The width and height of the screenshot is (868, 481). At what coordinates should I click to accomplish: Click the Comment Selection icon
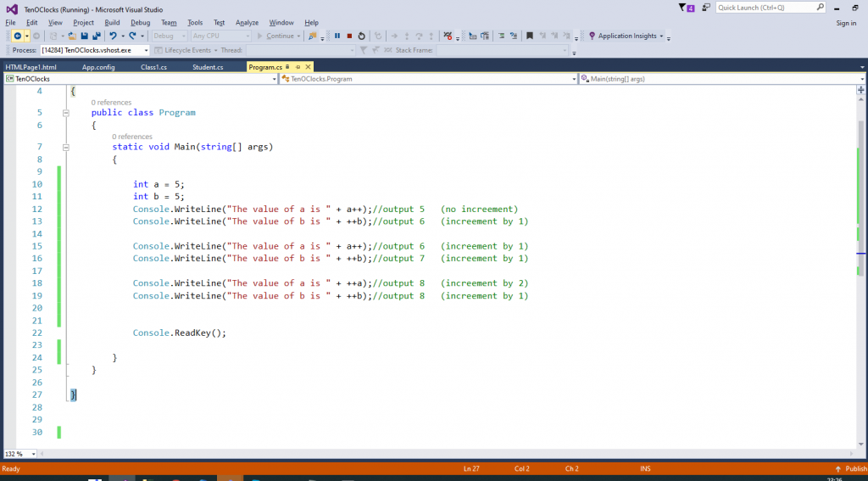501,36
